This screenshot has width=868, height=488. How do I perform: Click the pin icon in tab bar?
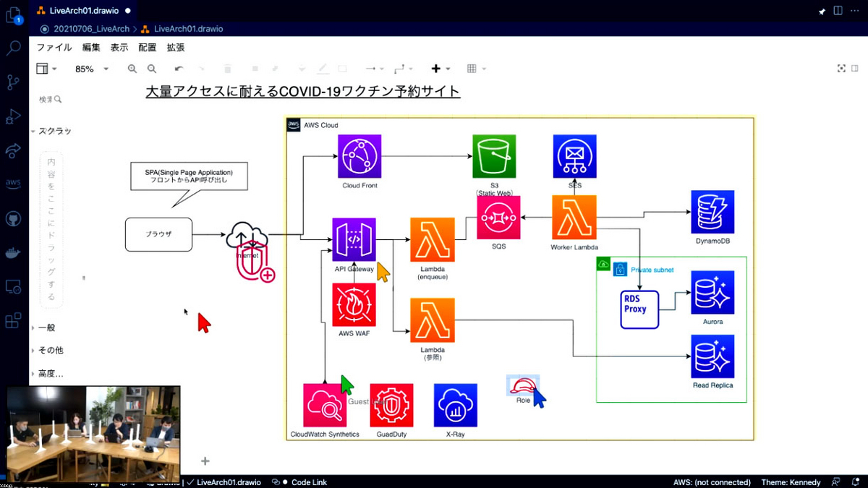[x=821, y=11]
